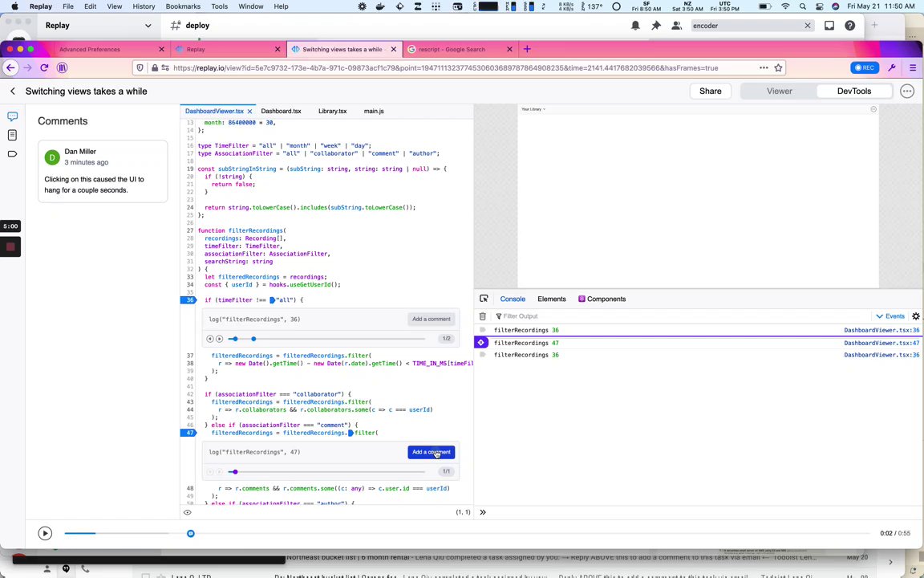Toggle the eye icon at editor bottom
Viewport: 924px width, 578px height.
188,512
